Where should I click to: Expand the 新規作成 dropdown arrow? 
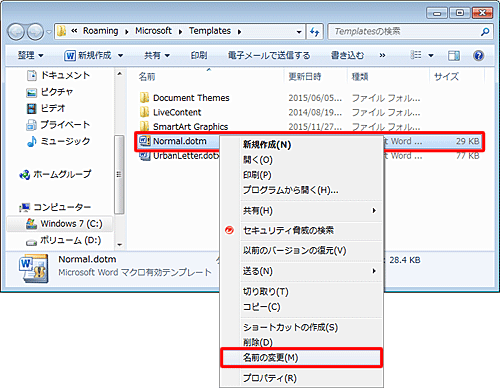click(120, 56)
